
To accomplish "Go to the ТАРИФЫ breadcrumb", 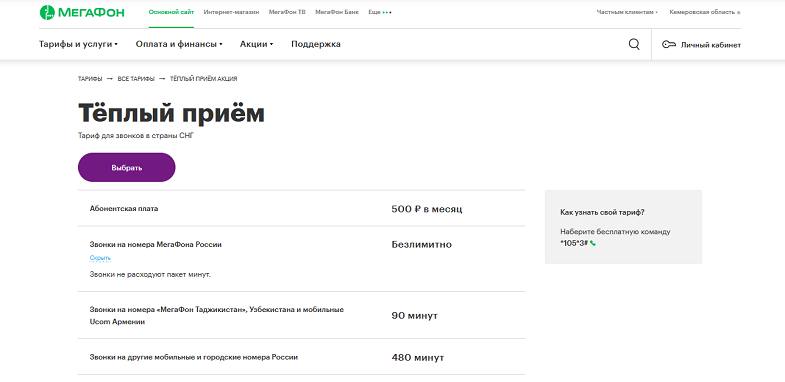I will click(90, 79).
